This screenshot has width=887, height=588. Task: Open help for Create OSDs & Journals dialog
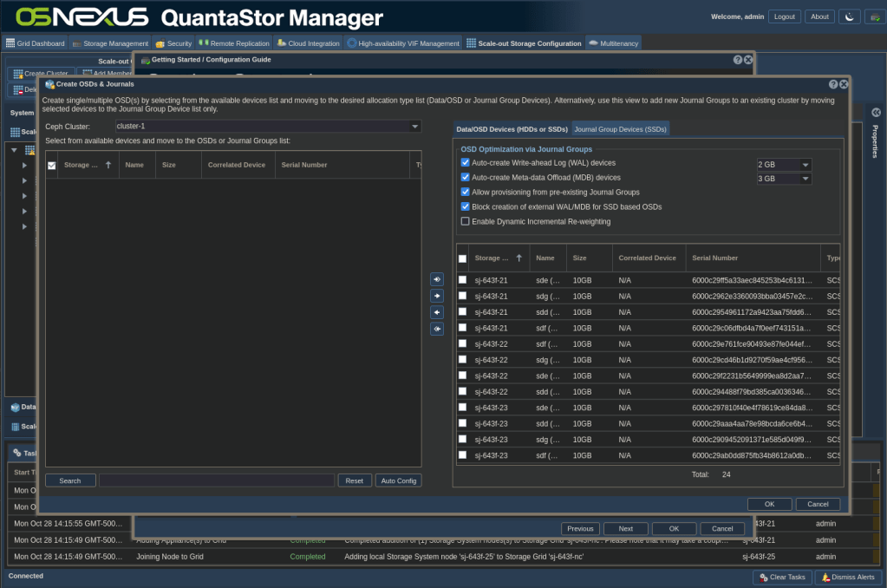(833, 84)
